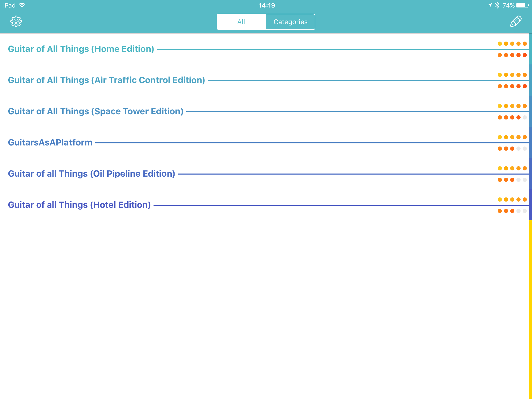Adjust Space Tower Edition orange dot rating
Image resolution: width=532 pixels, height=399 pixels.
coord(512,117)
